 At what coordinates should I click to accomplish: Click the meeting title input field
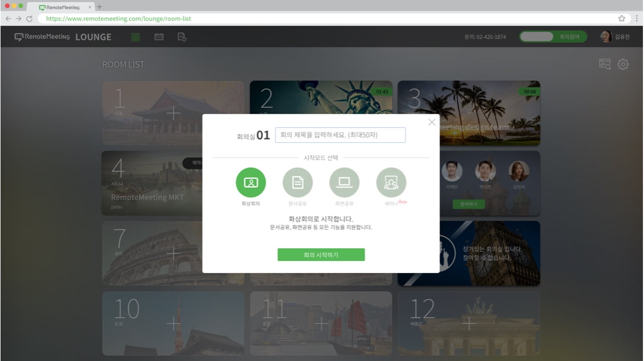(340, 135)
